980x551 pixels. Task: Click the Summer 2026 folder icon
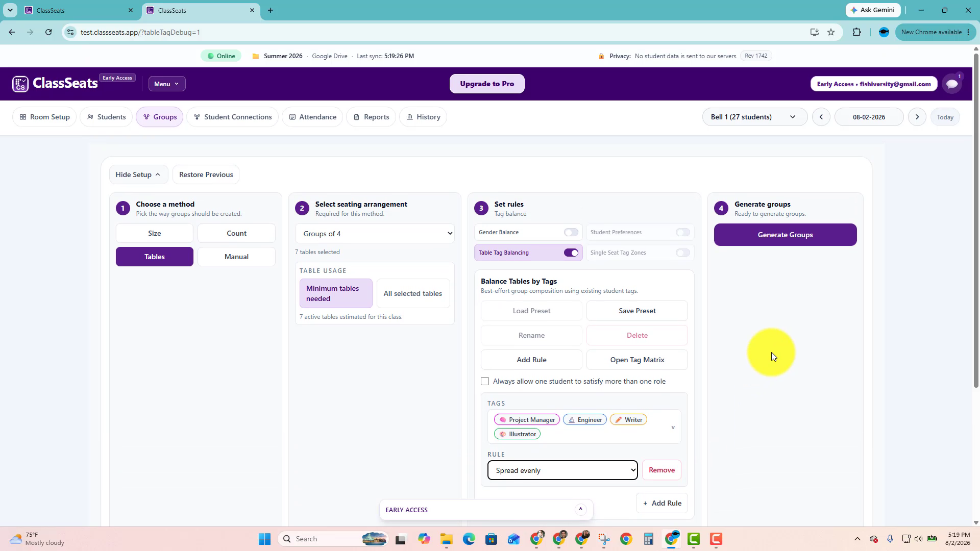pos(256,56)
